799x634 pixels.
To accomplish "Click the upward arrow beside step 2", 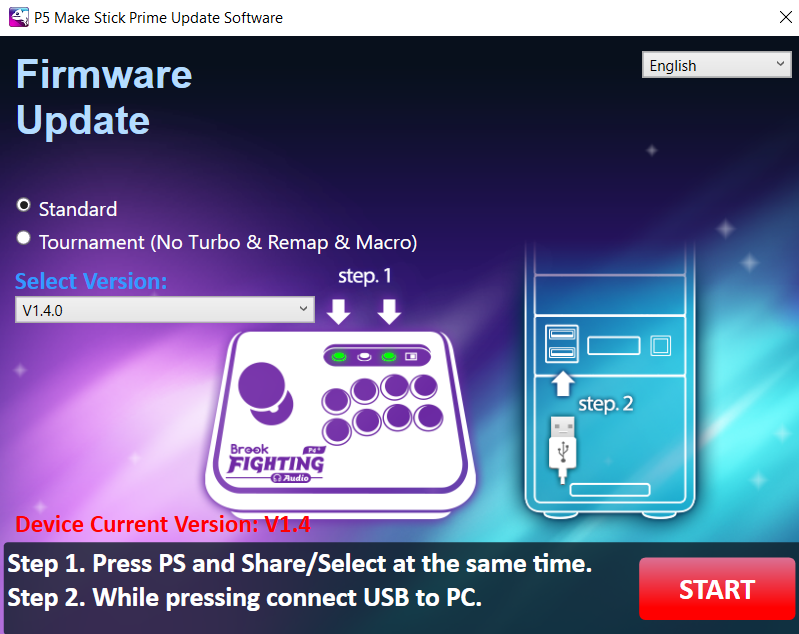I will coord(563,382).
